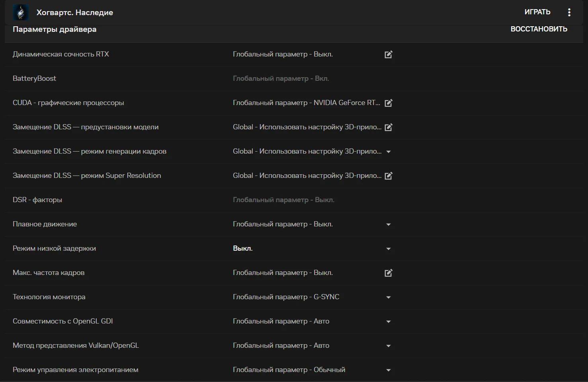Expand Режим низкой задержки dropdown arrow
Image resolution: width=588 pixels, height=382 pixels.
pyautogui.click(x=389, y=249)
